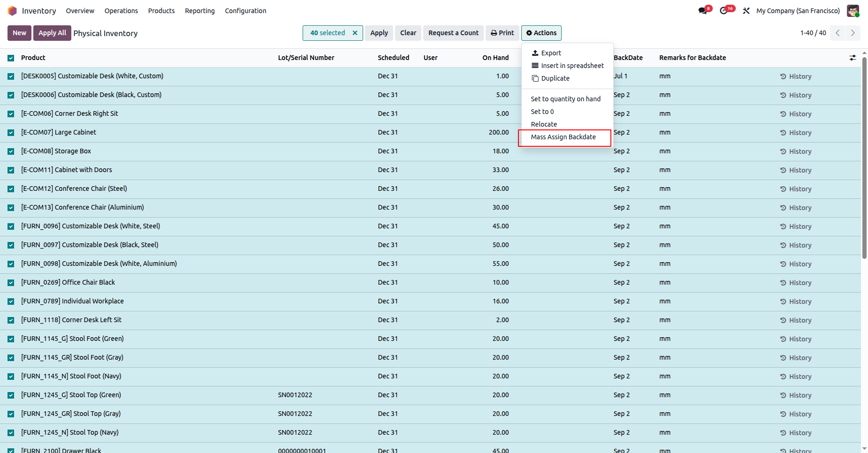Select Duplicate from Actions menu

[567, 78]
